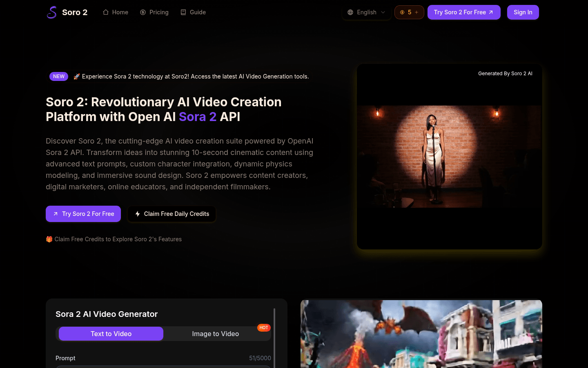The width and height of the screenshot is (588, 368).
Task: Click the Claim Free Daily Credits button
Action: point(172,214)
